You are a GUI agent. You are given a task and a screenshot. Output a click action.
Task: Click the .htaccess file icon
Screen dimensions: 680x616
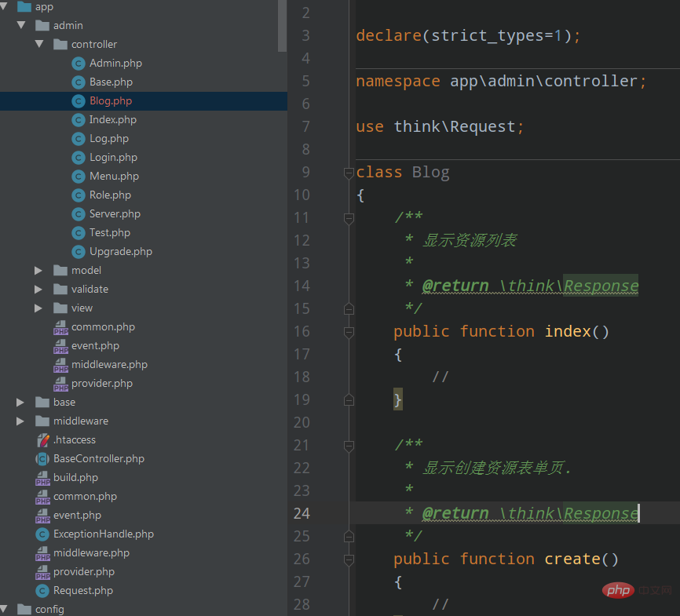click(42, 440)
